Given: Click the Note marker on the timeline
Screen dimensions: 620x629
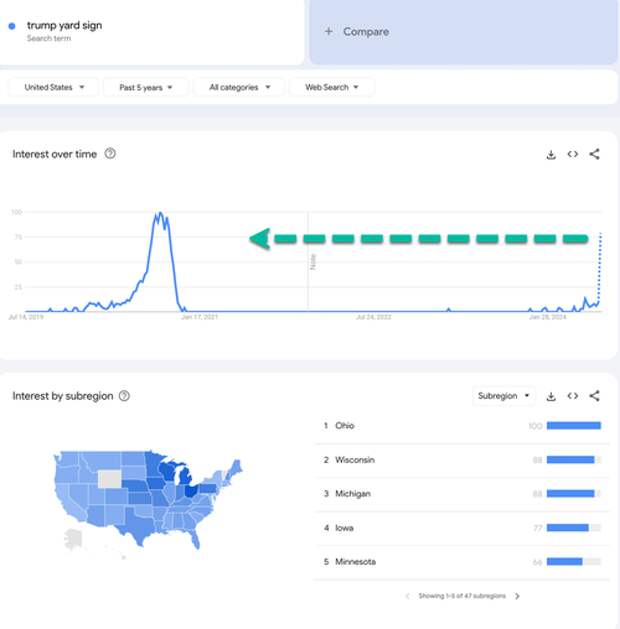Looking at the screenshot, I should click(x=313, y=262).
